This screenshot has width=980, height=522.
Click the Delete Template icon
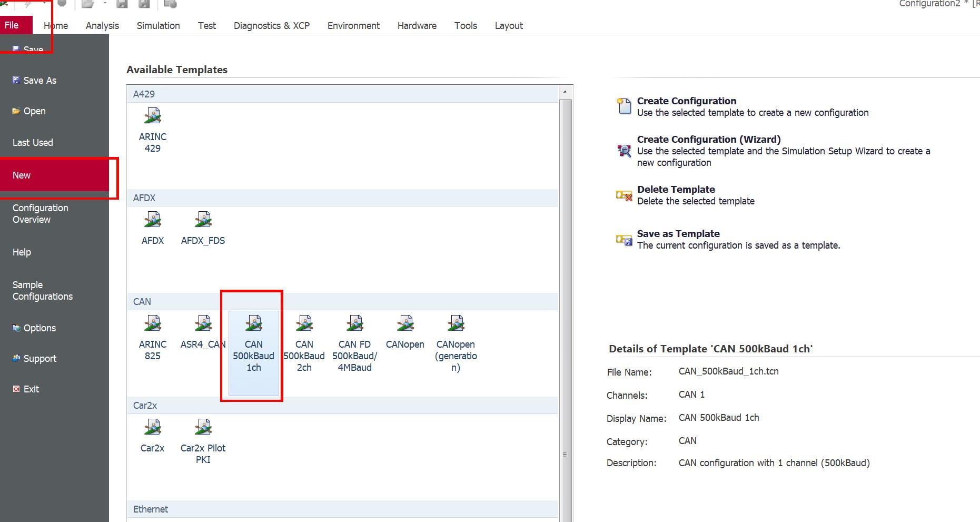[624, 195]
